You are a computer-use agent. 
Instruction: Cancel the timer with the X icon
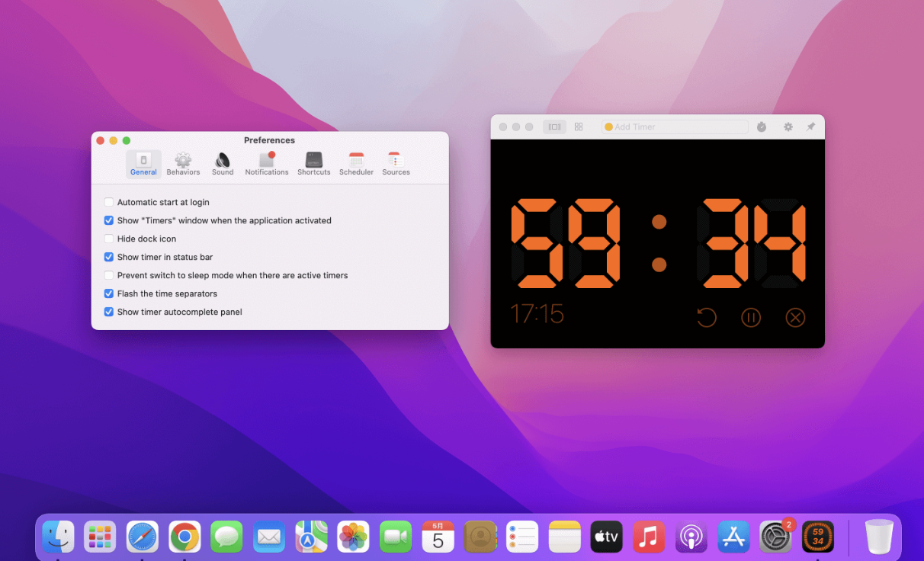[x=795, y=317]
